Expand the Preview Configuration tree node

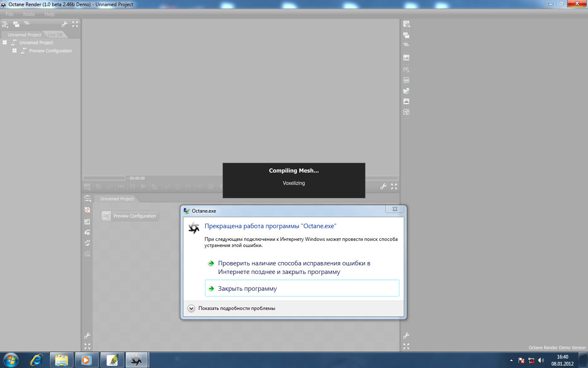[14, 51]
